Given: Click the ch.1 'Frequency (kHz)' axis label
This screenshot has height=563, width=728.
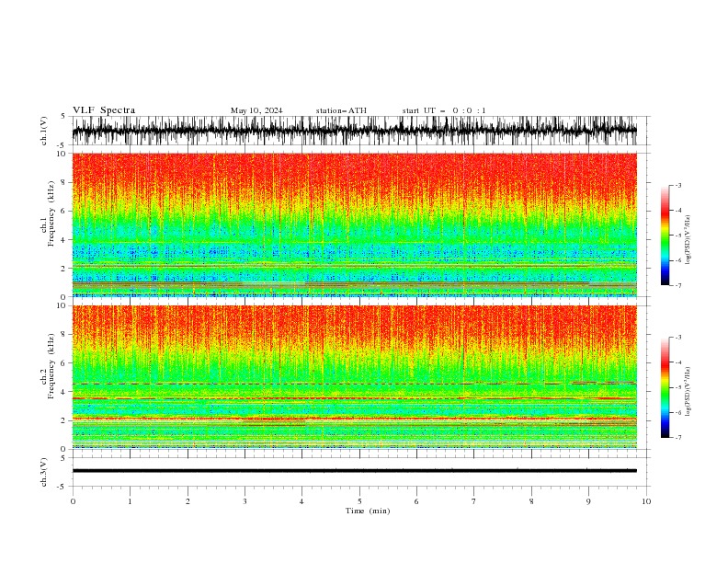Looking at the screenshot, I should tap(51, 214).
